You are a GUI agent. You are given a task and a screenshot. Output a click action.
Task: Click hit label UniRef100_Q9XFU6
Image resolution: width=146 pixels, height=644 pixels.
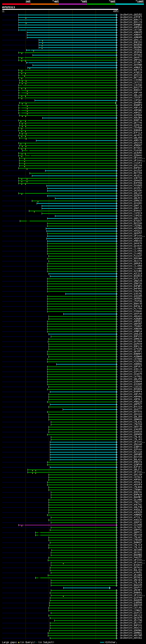click(131, 314)
